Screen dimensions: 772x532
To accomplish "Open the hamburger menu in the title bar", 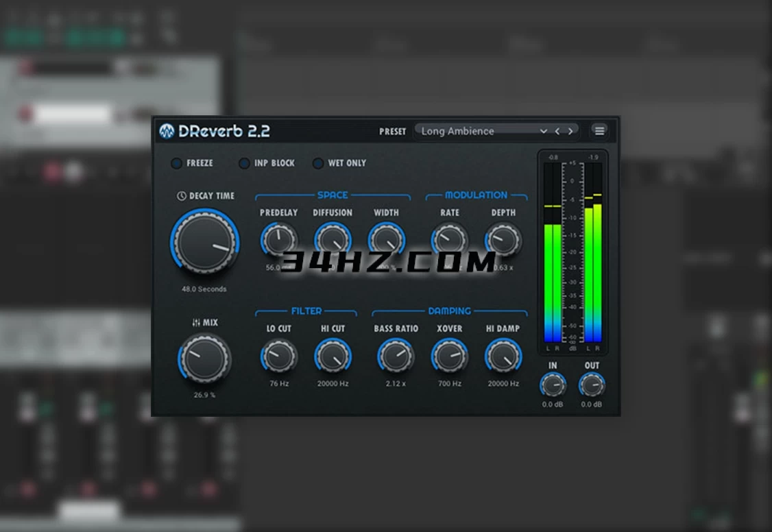I will (x=599, y=131).
